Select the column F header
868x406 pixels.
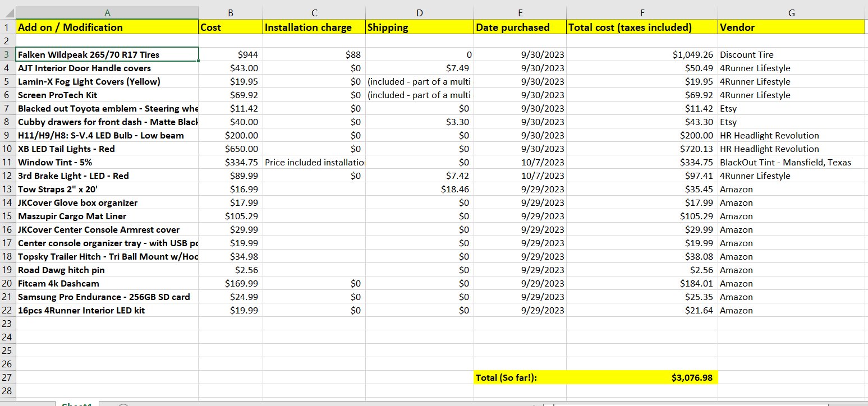pyautogui.click(x=642, y=13)
